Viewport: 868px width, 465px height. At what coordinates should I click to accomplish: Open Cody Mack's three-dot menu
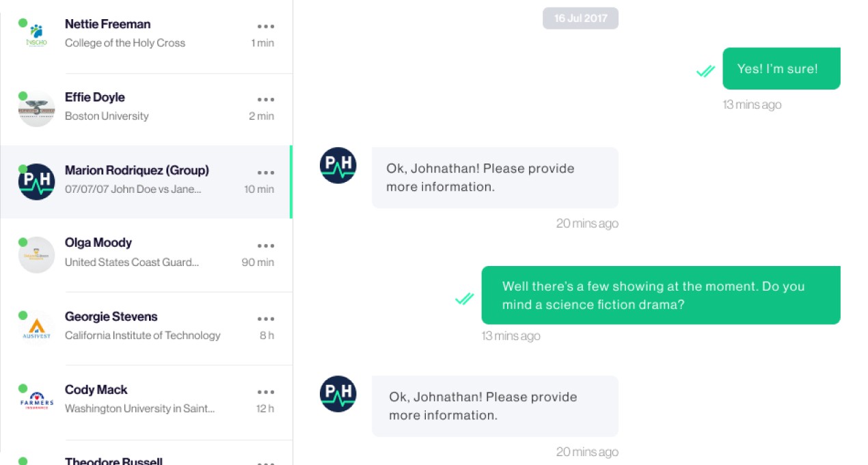[x=266, y=392]
